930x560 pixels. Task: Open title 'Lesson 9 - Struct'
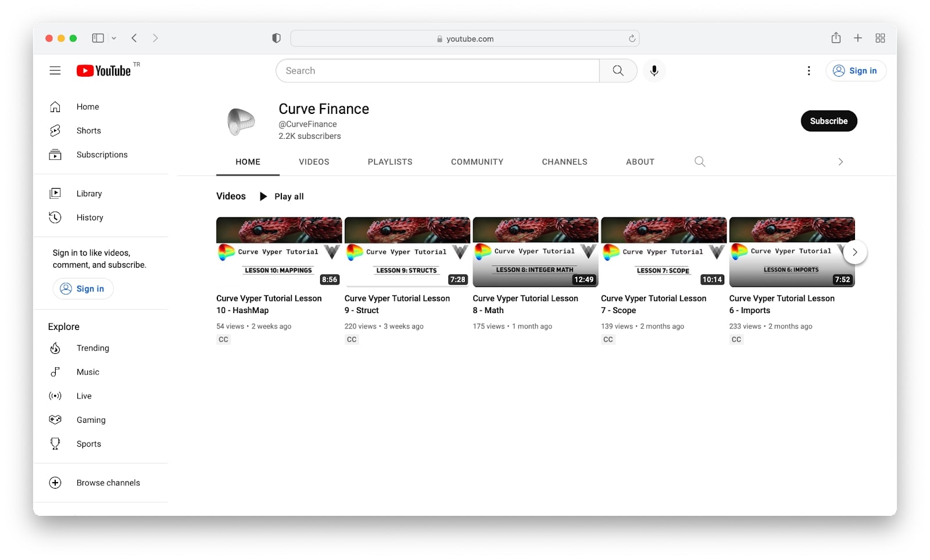click(x=397, y=304)
